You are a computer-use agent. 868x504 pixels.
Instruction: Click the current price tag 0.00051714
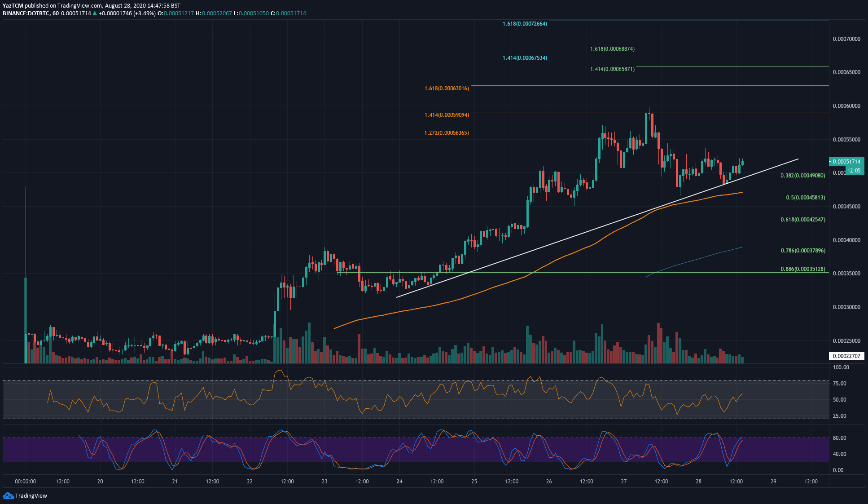(x=846, y=161)
